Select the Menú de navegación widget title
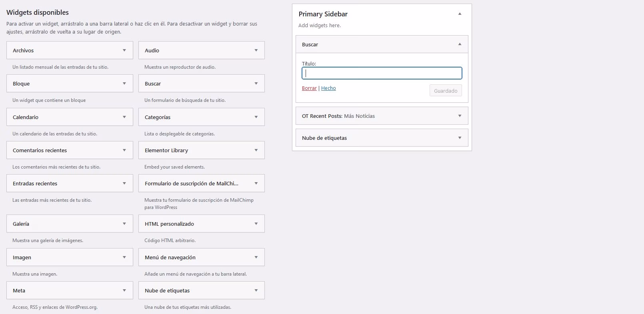644x314 pixels. 170,257
